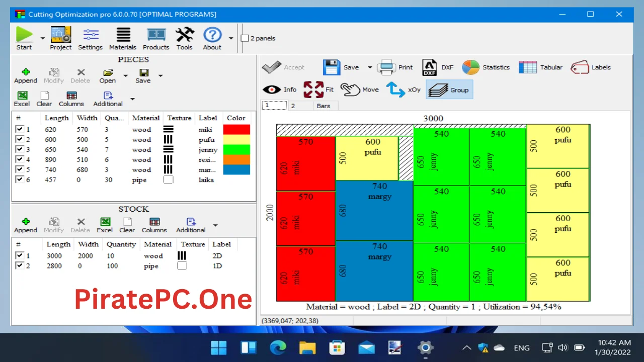Screen dimensions: 644x362
Task: Uncheck piece row 4 with length 890
Action: coord(20,159)
